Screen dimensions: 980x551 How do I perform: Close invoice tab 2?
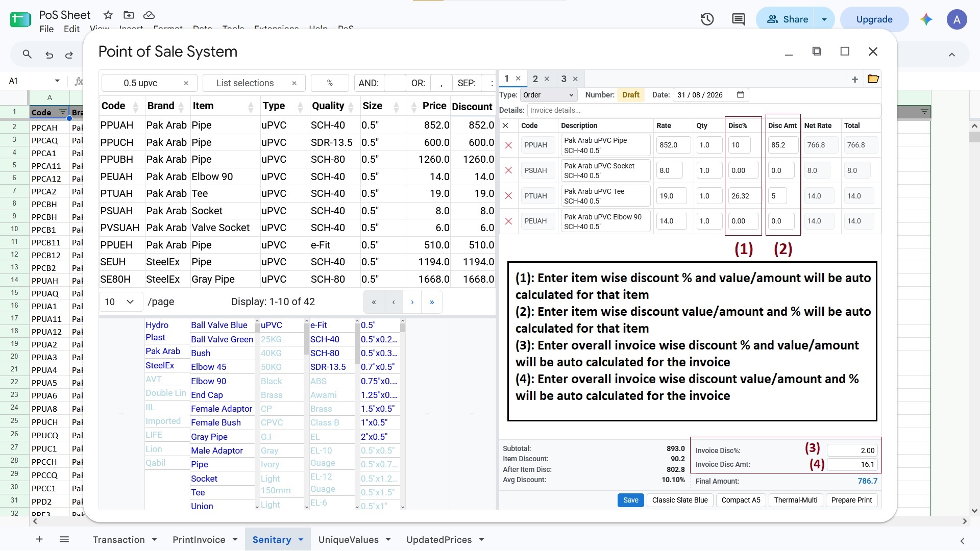click(547, 79)
